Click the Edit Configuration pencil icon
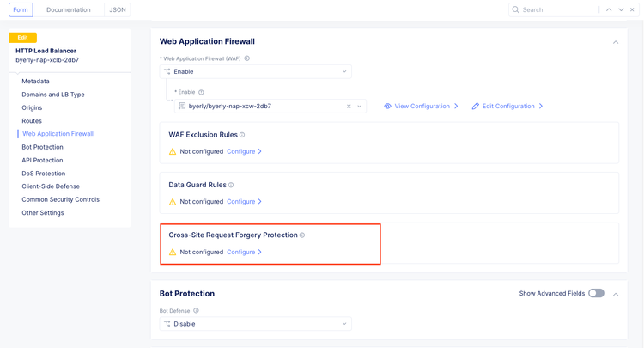This screenshot has height=348, width=644. click(476, 107)
